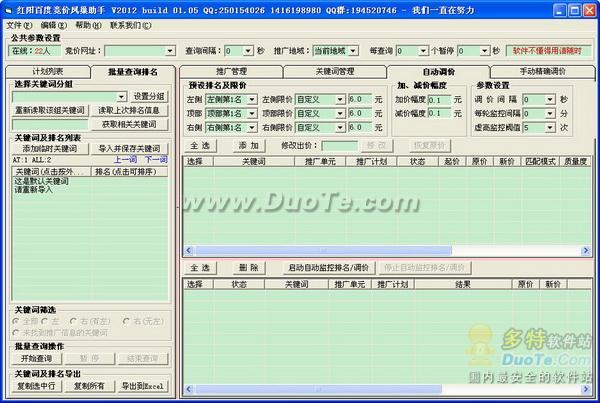Select the 请重新导入 list row

click(34, 189)
